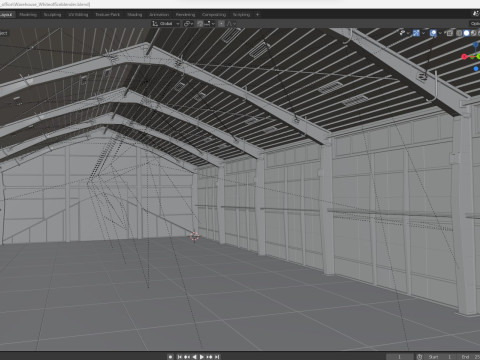
Task: Click the 3D cursor on the warehouse floor
Action: tap(195, 236)
